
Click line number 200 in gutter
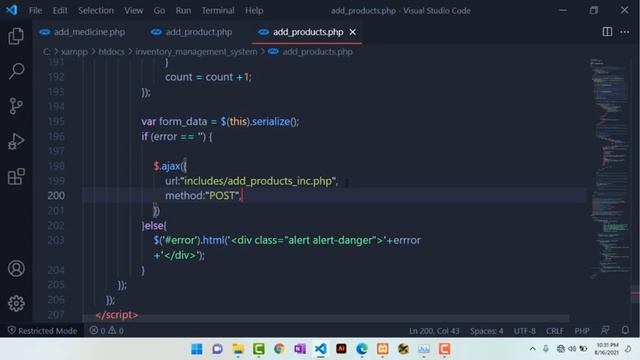56,196
